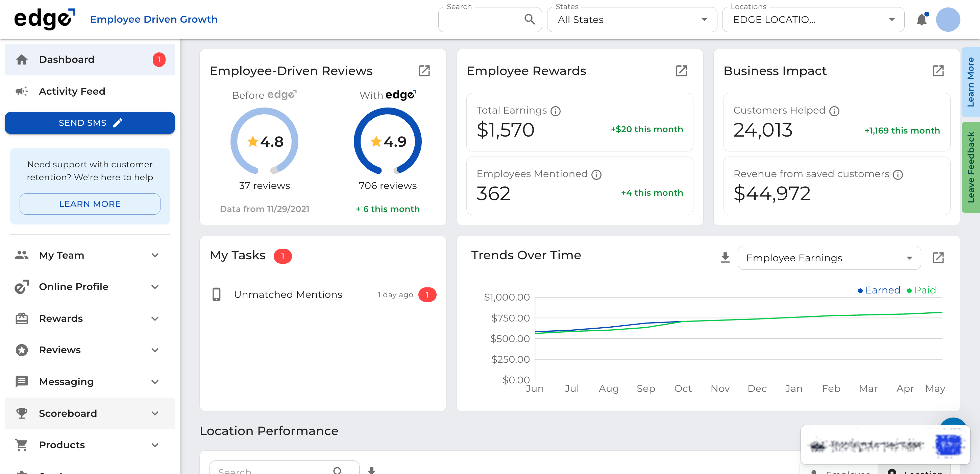Open the Leave Feedback side tab

pos(971,167)
